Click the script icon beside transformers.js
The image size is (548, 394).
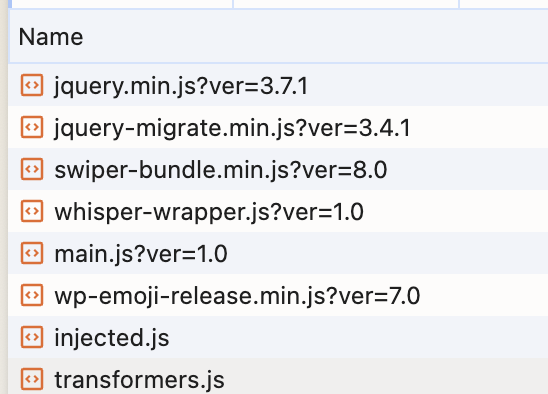[32, 379]
